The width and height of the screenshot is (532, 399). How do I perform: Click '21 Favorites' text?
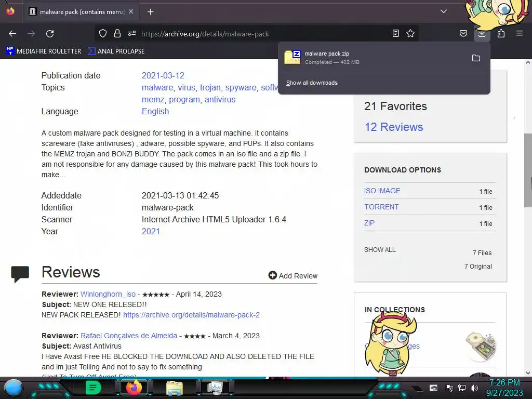tap(395, 106)
